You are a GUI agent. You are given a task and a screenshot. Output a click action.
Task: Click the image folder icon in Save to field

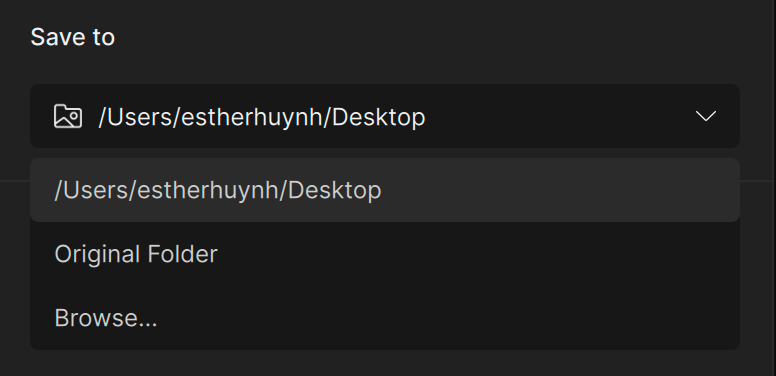pos(68,116)
